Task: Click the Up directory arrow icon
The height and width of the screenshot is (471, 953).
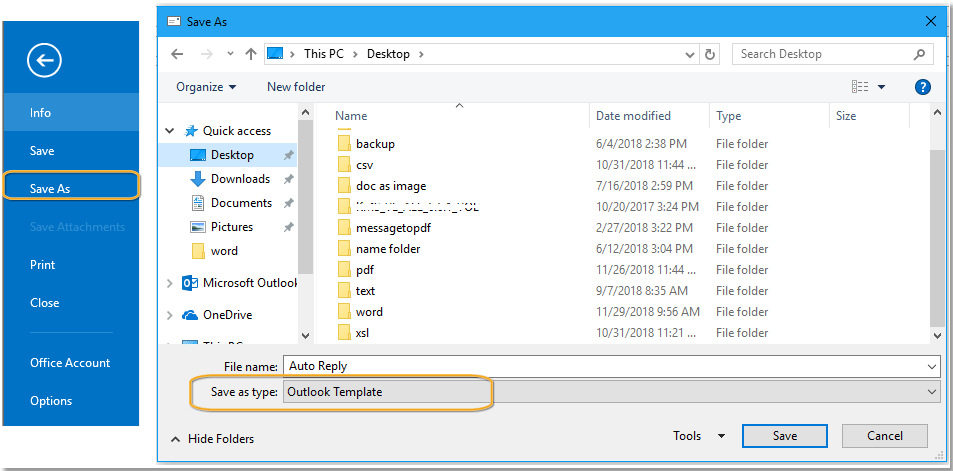Action: [251, 54]
